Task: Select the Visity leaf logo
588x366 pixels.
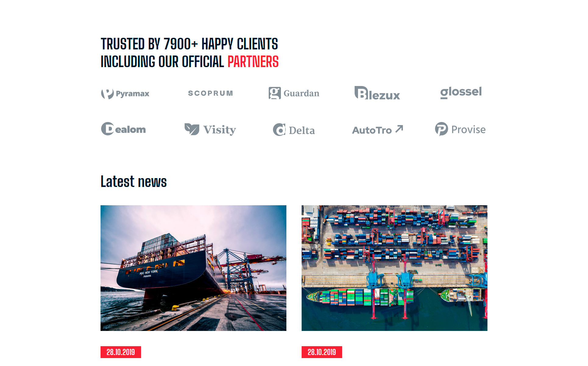Action: (x=210, y=130)
